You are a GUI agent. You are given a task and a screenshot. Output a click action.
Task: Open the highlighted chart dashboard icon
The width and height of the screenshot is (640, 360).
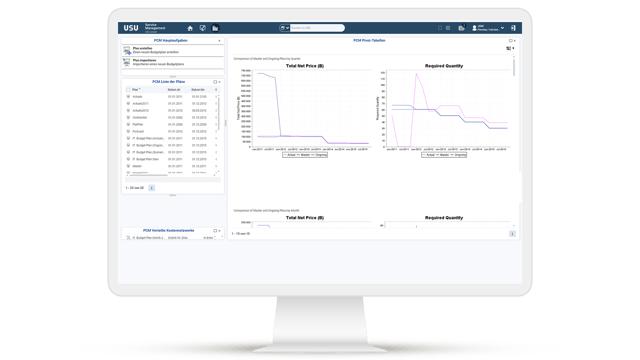coord(215,28)
